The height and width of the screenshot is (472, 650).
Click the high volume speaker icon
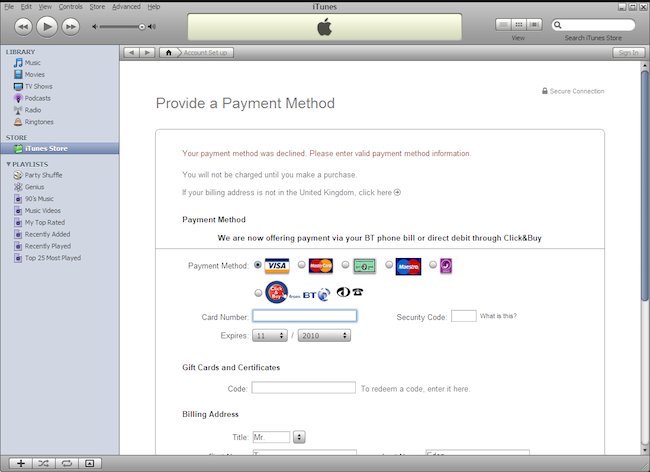pos(152,27)
